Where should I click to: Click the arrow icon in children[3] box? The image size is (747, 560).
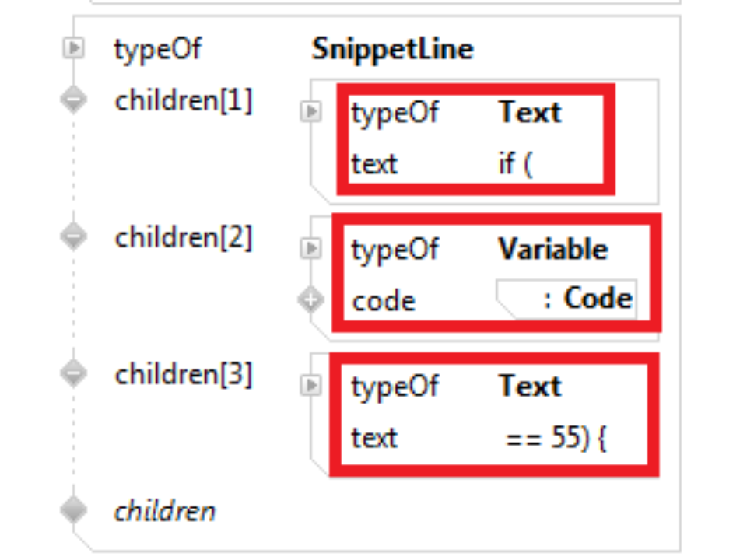[311, 385]
